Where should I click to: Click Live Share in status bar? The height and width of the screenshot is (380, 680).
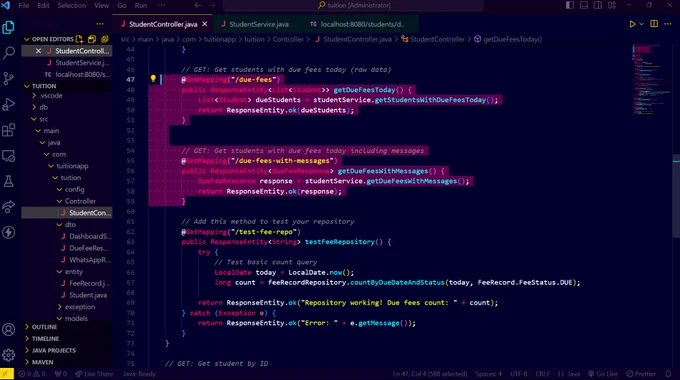94,374
